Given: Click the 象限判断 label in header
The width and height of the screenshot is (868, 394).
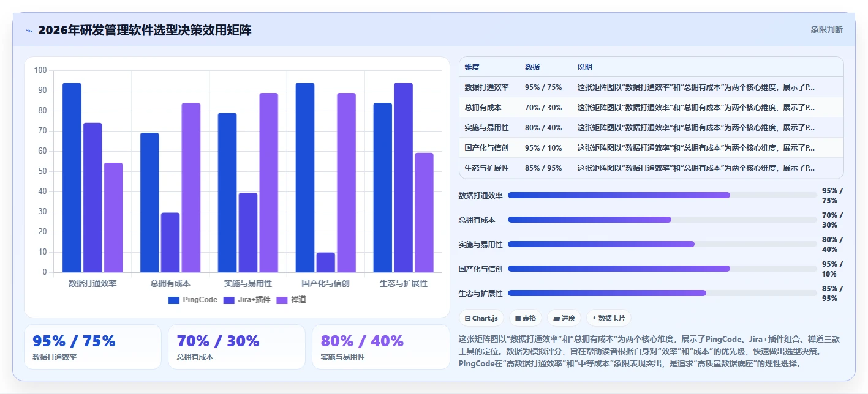Looking at the screenshot, I should pos(826,29).
